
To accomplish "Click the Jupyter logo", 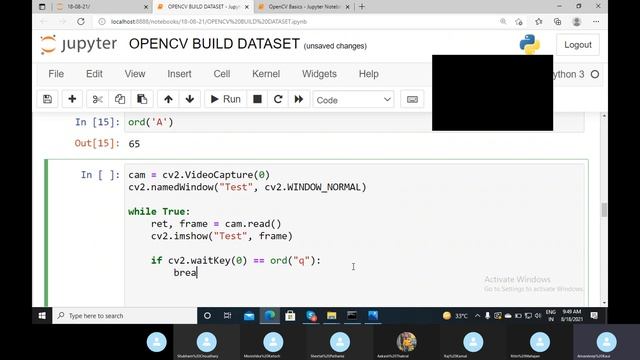I will [79, 44].
